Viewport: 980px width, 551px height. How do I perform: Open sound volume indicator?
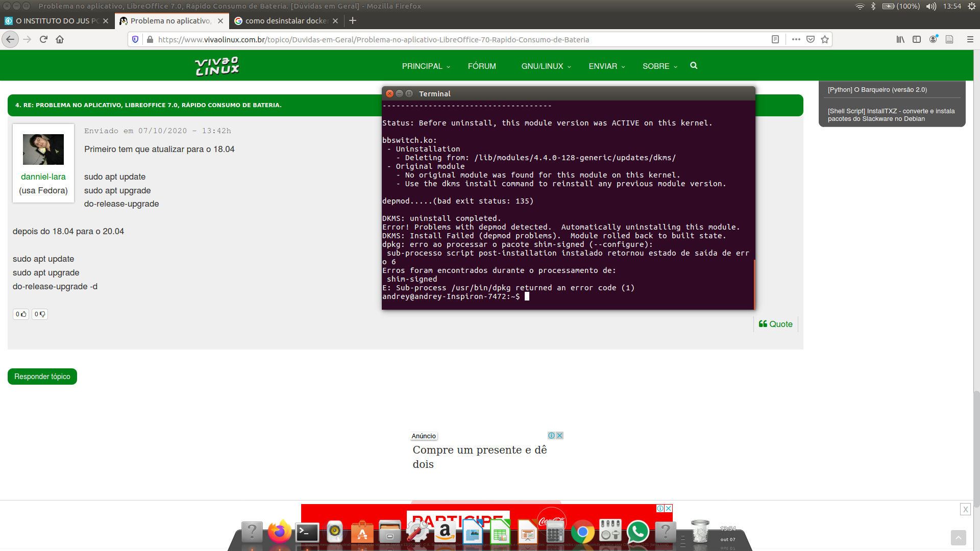tap(932, 6)
